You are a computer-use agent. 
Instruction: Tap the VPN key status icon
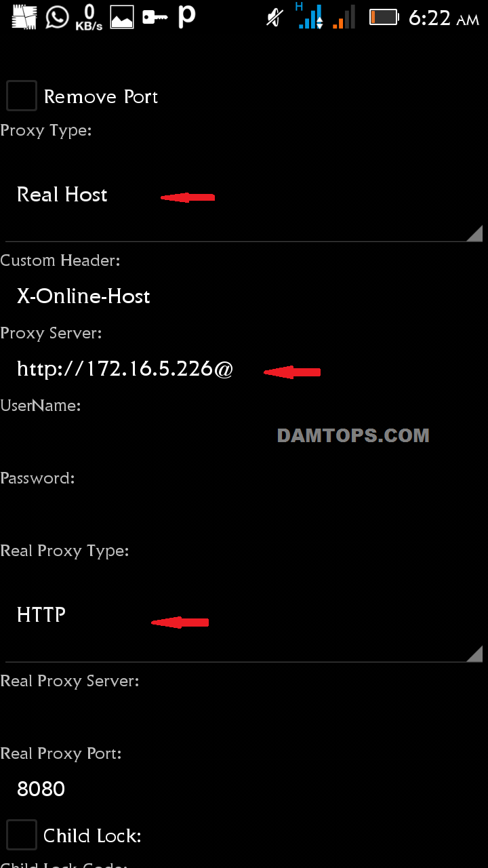pos(155,17)
